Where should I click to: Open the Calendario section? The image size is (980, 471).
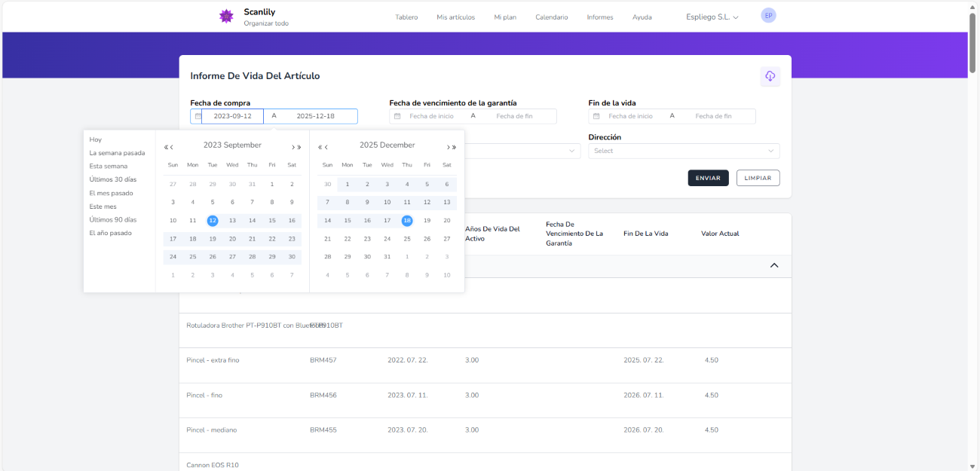(551, 17)
